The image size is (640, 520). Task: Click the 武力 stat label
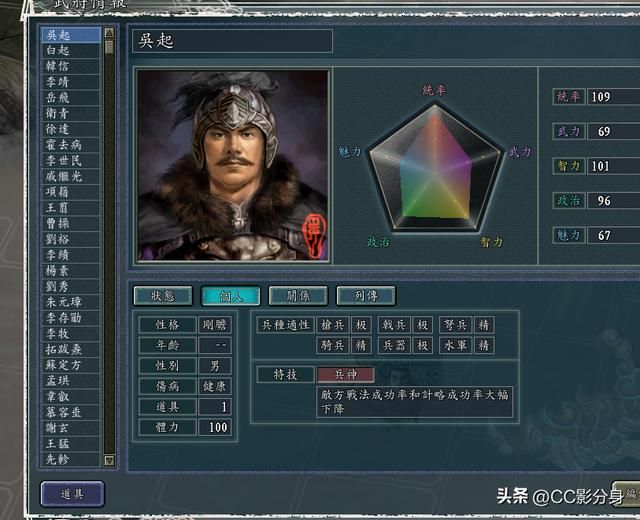(x=569, y=131)
